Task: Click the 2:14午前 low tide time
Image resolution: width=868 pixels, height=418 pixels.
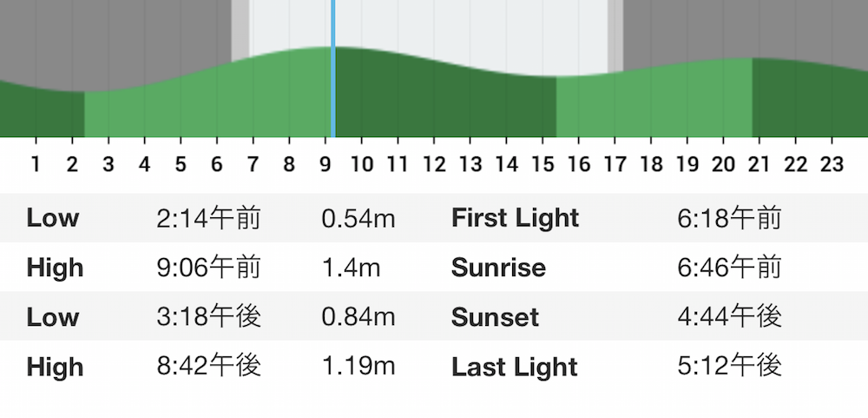Action: [x=208, y=218]
